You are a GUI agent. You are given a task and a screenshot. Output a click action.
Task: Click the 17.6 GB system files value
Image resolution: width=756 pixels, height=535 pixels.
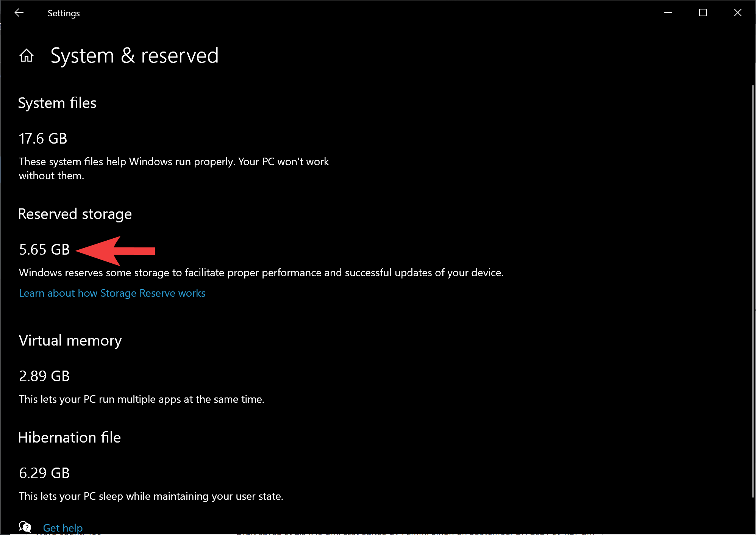tap(43, 139)
